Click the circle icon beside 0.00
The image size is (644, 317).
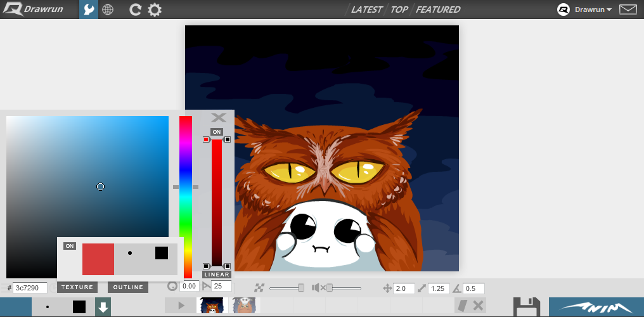point(172,286)
